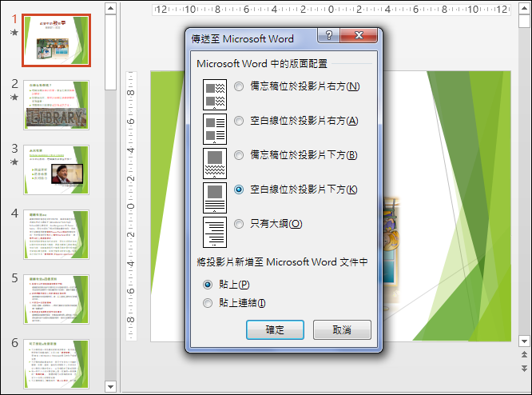Click notes-below layout preview icon
Screen dimensions: 532x395
point(215,163)
